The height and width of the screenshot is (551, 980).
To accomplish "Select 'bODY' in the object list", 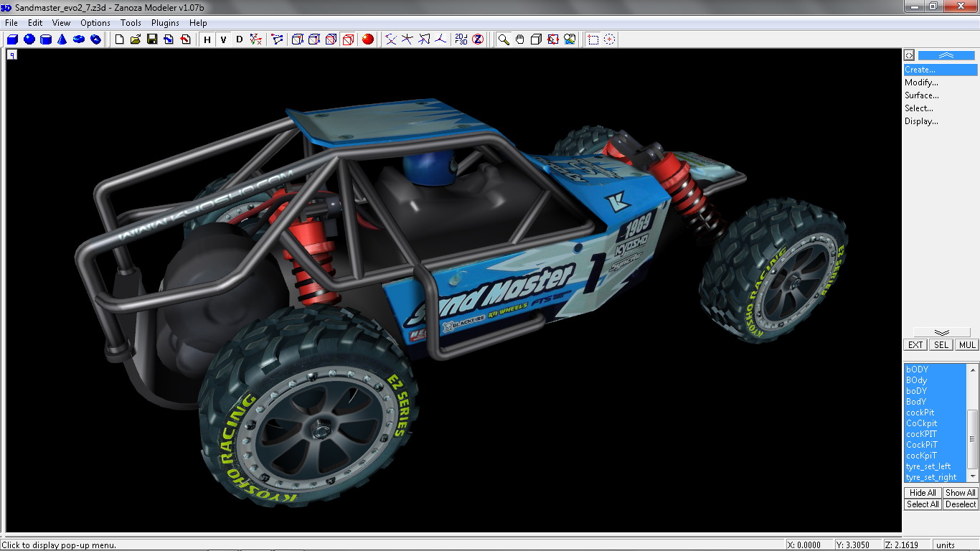I will coord(935,369).
